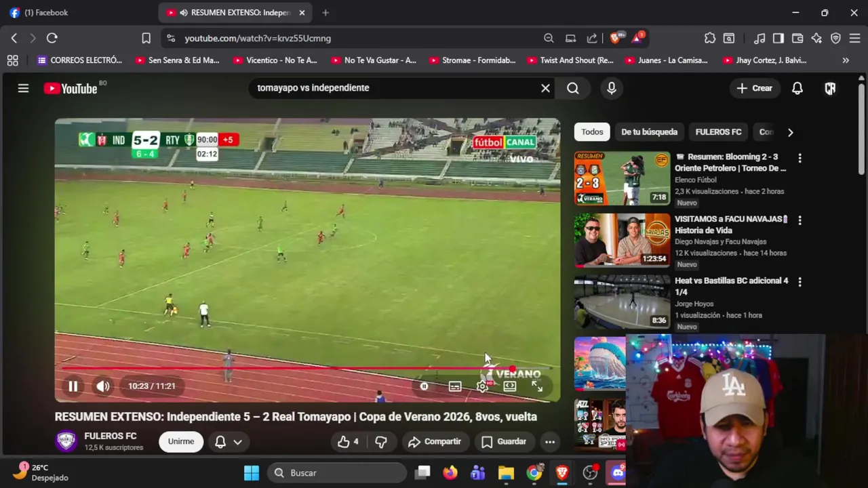Click the taskbar Buscar search box
The height and width of the screenshot is (488, 868).
[x=337, y=473]
